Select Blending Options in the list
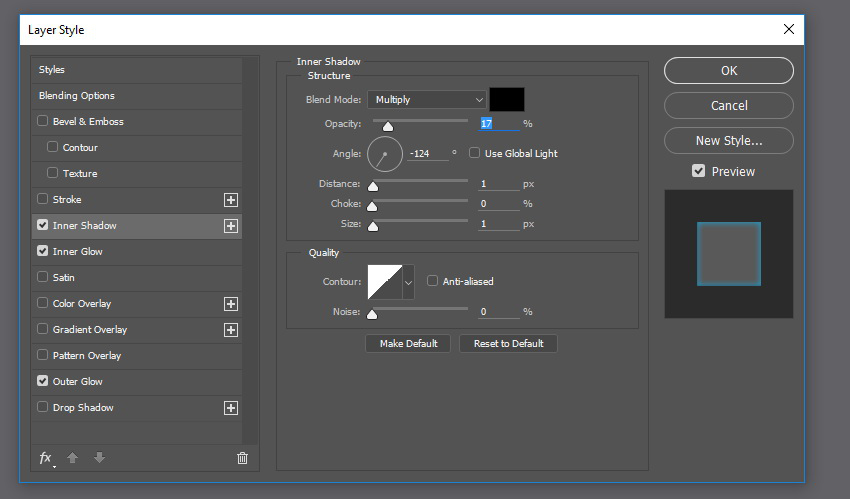850x500 pixels. pyautogui.click(x=137, y=96)
